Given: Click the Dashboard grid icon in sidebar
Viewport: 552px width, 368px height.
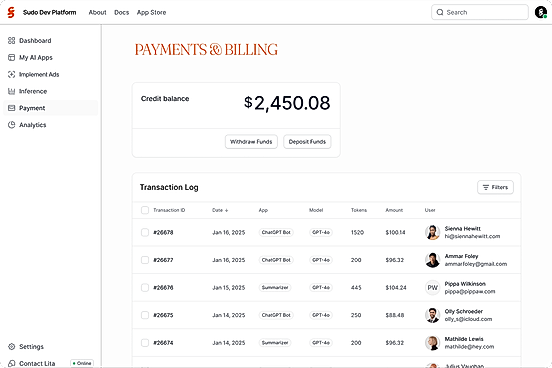Looking at the screenshot, I should 12,40.
